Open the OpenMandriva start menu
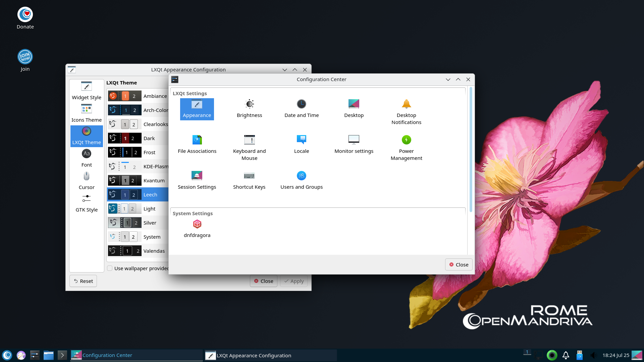The height and width of the screenshot is (362, 644). click(x=7, y=355)
